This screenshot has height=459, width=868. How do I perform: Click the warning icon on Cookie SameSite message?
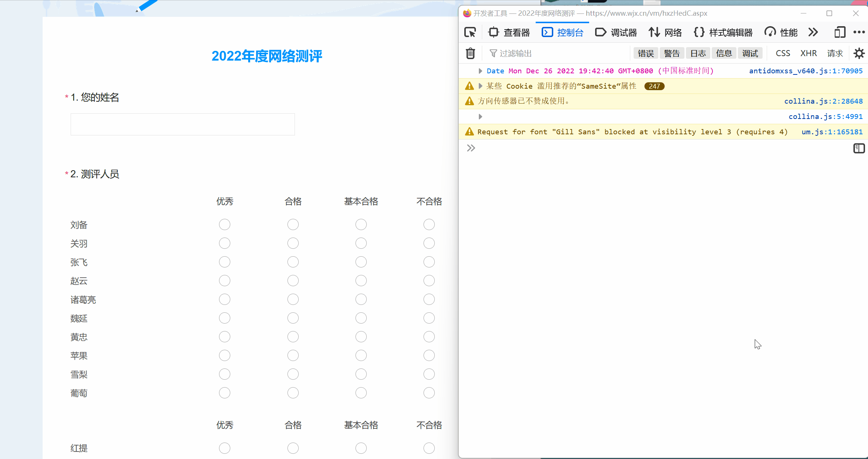coord(469,86)
